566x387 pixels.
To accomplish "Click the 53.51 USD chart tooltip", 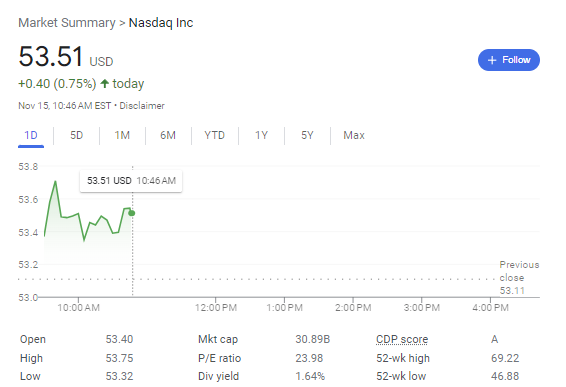I will tap(131, 181).
